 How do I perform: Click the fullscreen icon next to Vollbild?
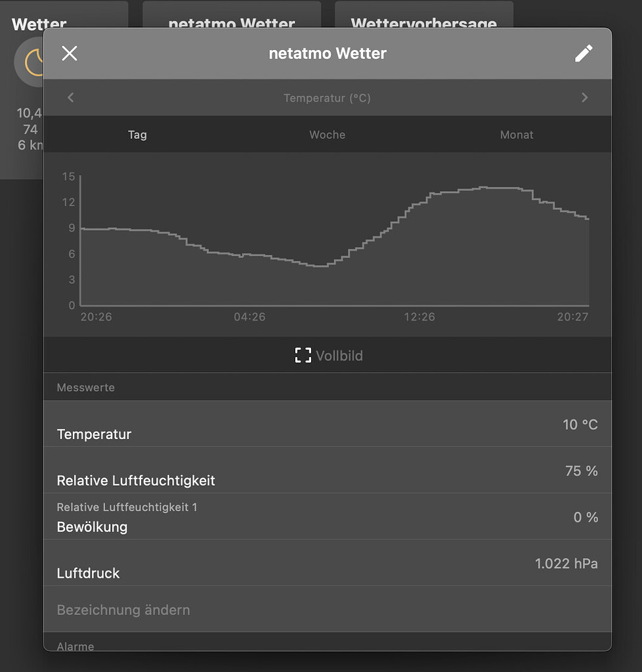[x=303, y=355]
